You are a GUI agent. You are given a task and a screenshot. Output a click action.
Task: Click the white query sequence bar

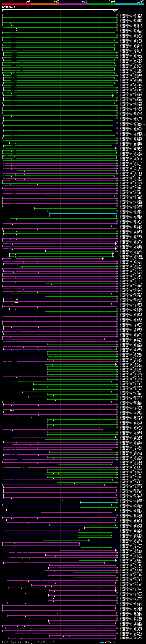tap(60, 9)
